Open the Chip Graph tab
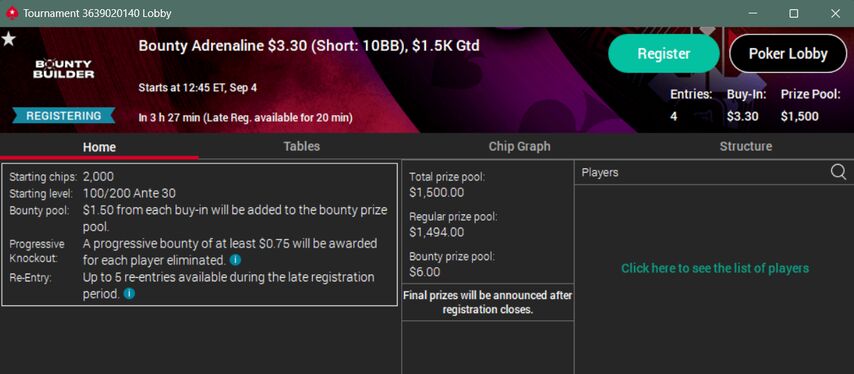The image size is (854, 374). (519, 146)
